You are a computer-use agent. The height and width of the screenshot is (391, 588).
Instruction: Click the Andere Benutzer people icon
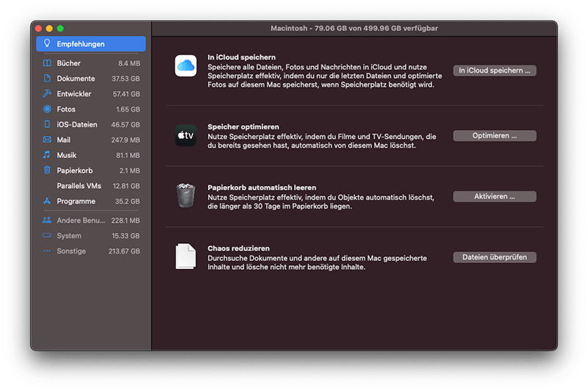(47, 220)
